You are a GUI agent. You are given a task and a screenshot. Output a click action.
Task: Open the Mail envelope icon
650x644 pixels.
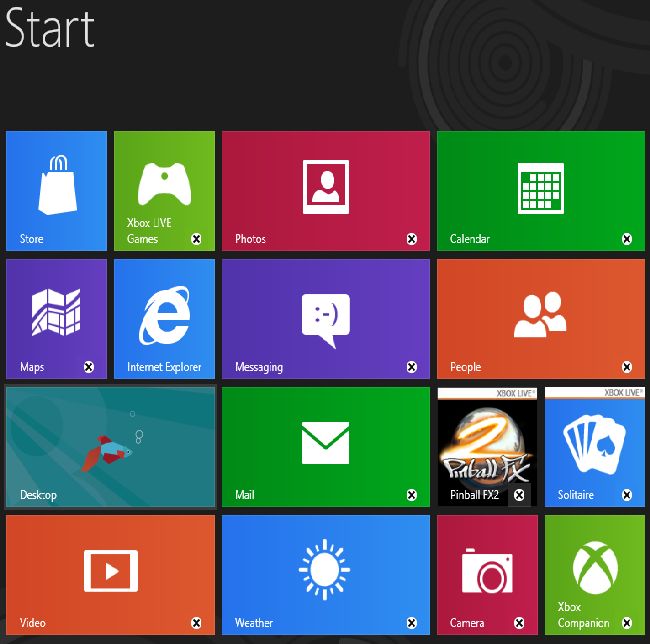tap(325, 443)
